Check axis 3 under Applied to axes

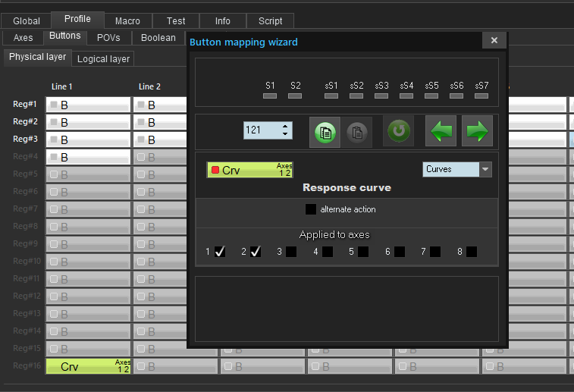pos(291,252)
